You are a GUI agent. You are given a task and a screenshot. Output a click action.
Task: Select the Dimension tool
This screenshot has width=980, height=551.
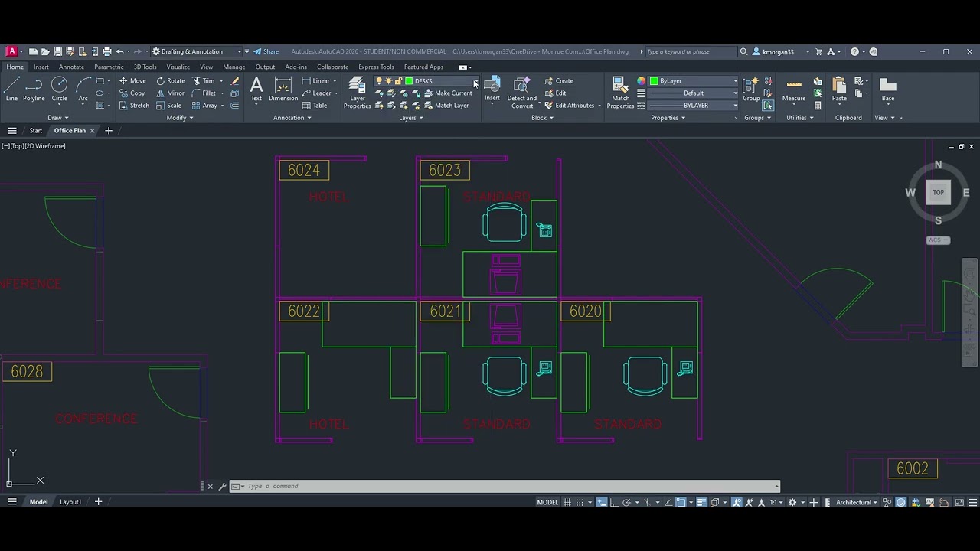pyautogui.click(x=283, y=88)
